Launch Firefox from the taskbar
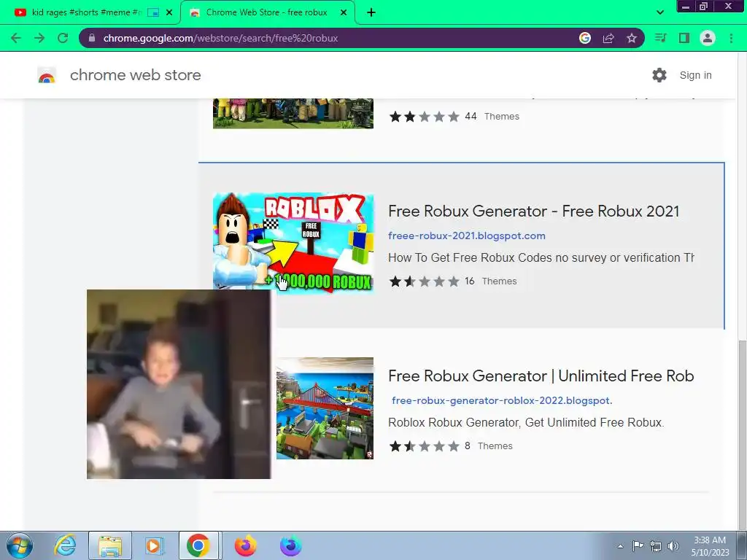Image resolution: width=747 pixels, height=560 pixels. point(245,545)
